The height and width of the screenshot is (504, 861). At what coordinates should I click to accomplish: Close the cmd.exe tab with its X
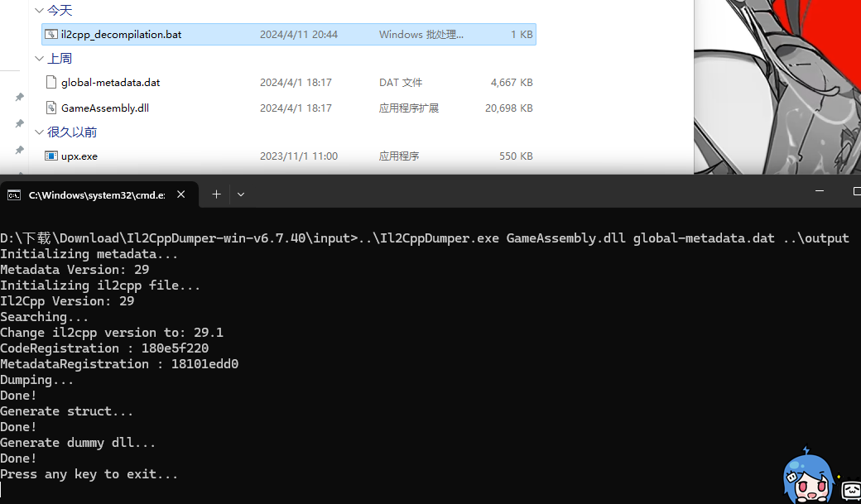[x=180, y=194]
